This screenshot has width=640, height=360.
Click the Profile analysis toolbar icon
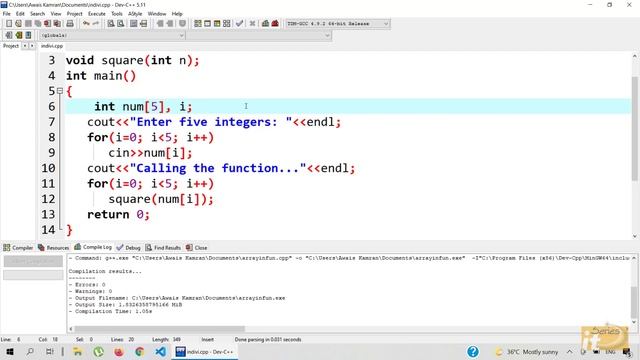click(x=265, y=24)
